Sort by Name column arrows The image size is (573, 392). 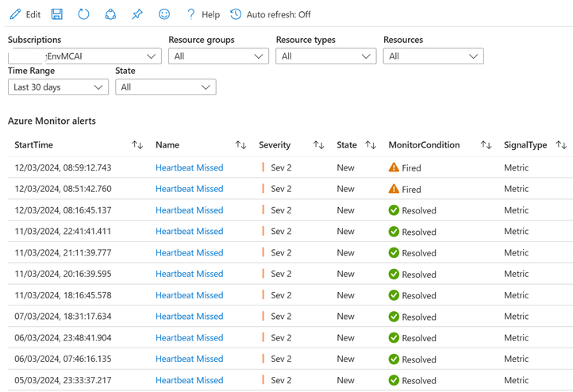point(240,145)
